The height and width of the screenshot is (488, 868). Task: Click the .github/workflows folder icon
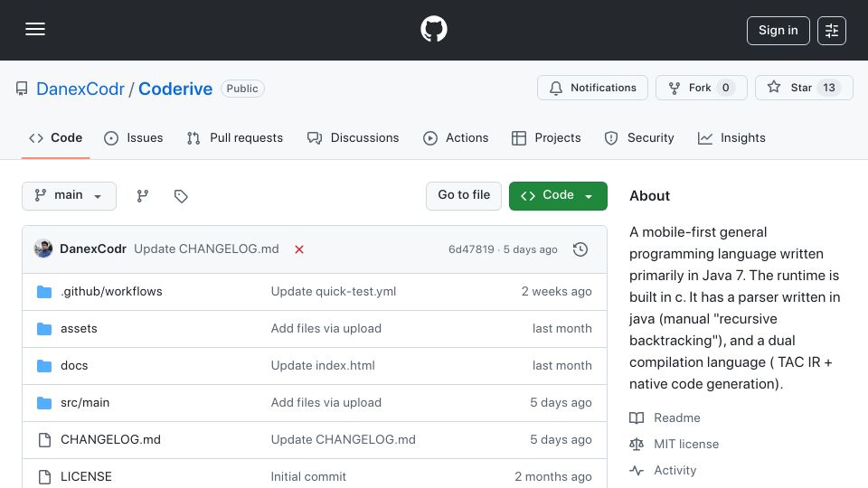click(x=44, y=292)
